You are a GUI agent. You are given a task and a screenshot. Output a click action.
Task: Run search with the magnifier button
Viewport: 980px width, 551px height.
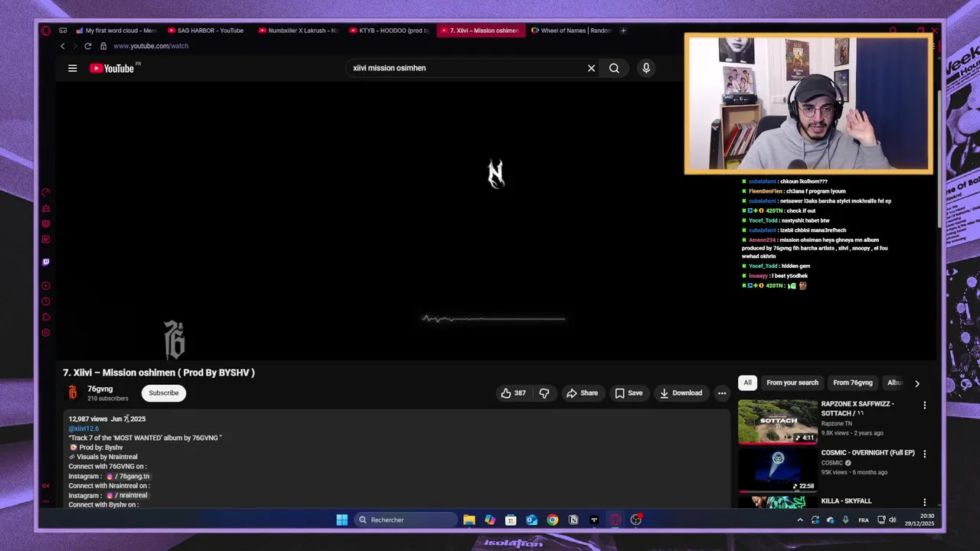tap(614, 68)
